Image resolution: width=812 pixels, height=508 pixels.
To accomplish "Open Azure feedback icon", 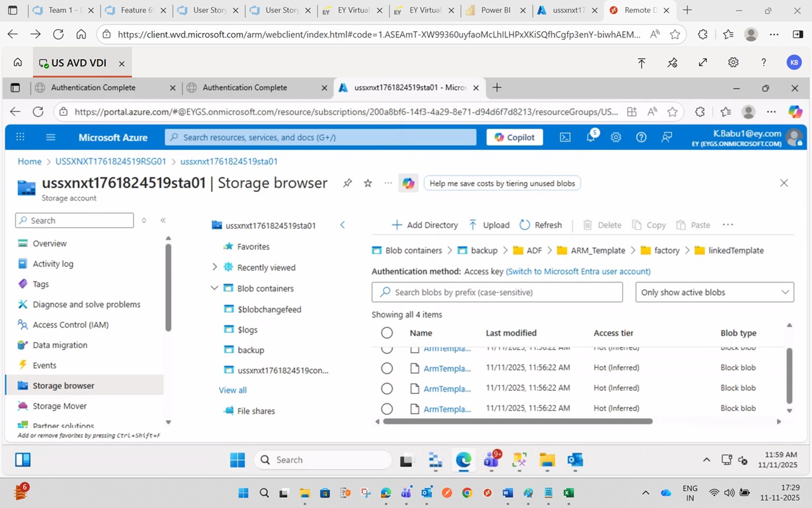I will click(667, 137).
